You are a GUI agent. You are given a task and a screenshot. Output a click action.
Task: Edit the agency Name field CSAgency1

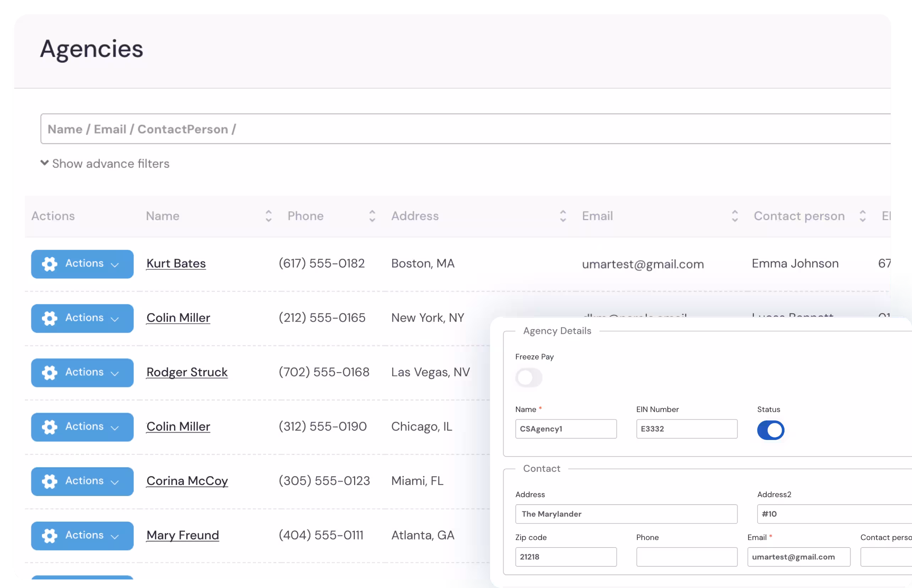[566, 429]
